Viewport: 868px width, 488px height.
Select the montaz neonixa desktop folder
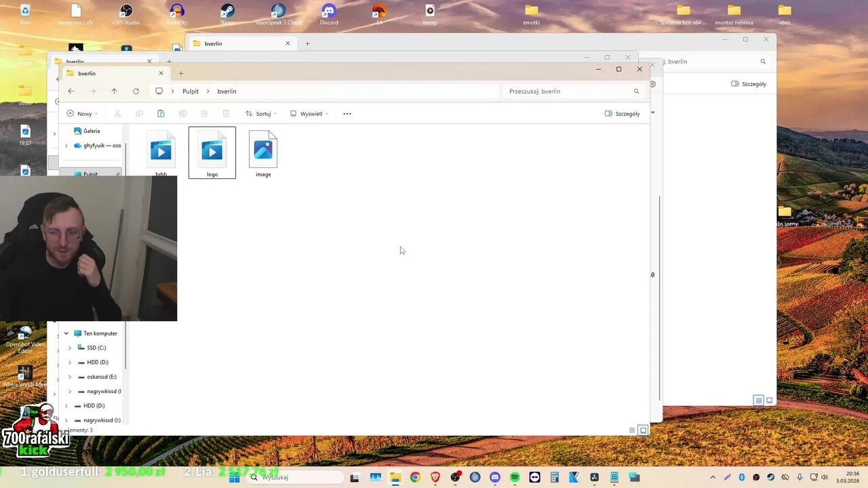click(734, 14)
